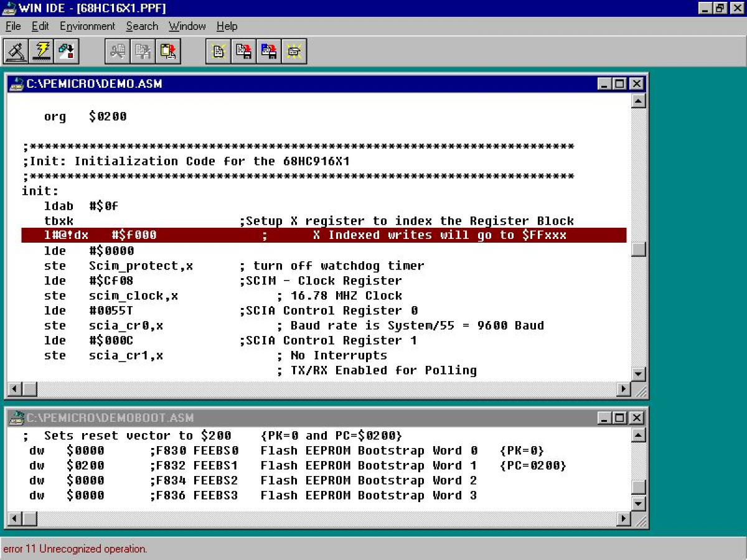The width and height of the screenshot is (747, 560).
Task: Open the Search menu
Action: click(x=142, y=26)
